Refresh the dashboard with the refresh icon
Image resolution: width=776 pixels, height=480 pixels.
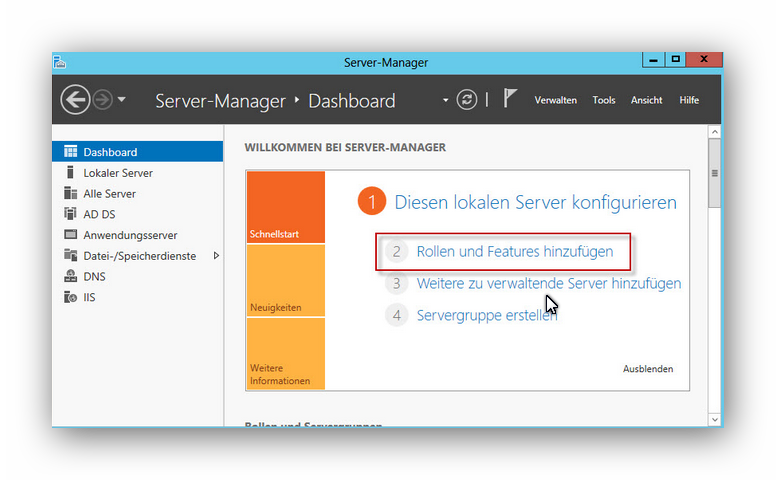[x=466, y=100]
